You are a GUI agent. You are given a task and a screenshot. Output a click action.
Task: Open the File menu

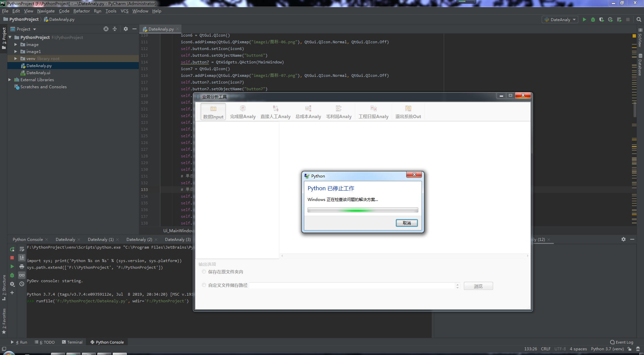point(5,11)
